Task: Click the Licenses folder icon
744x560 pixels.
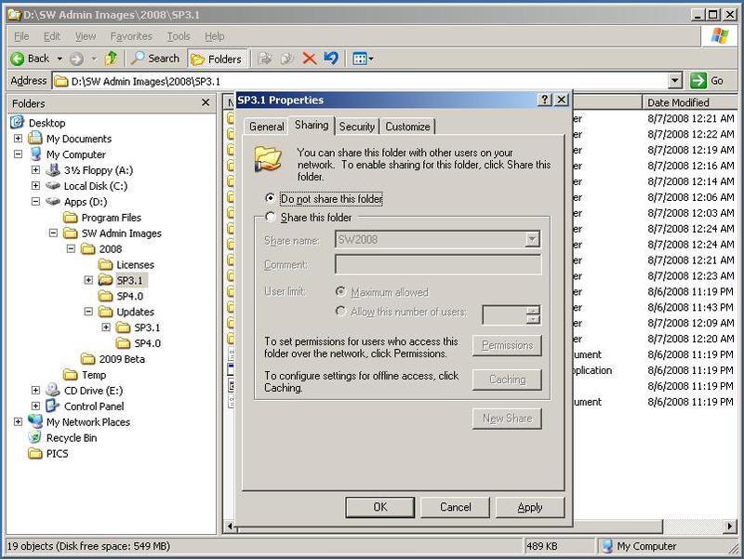Action: point(105,264)
